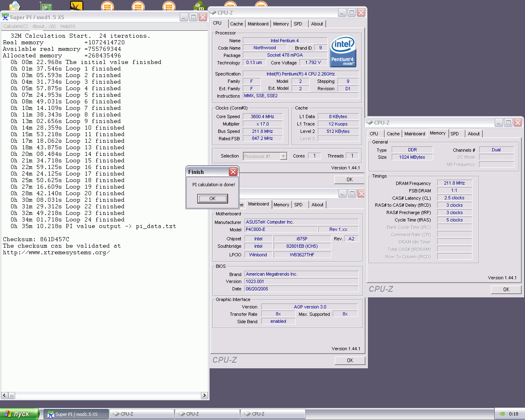Select Cache tab in CPU-Z Memory window
Screen dimensions: 525x420
click(x=393, y=134)
